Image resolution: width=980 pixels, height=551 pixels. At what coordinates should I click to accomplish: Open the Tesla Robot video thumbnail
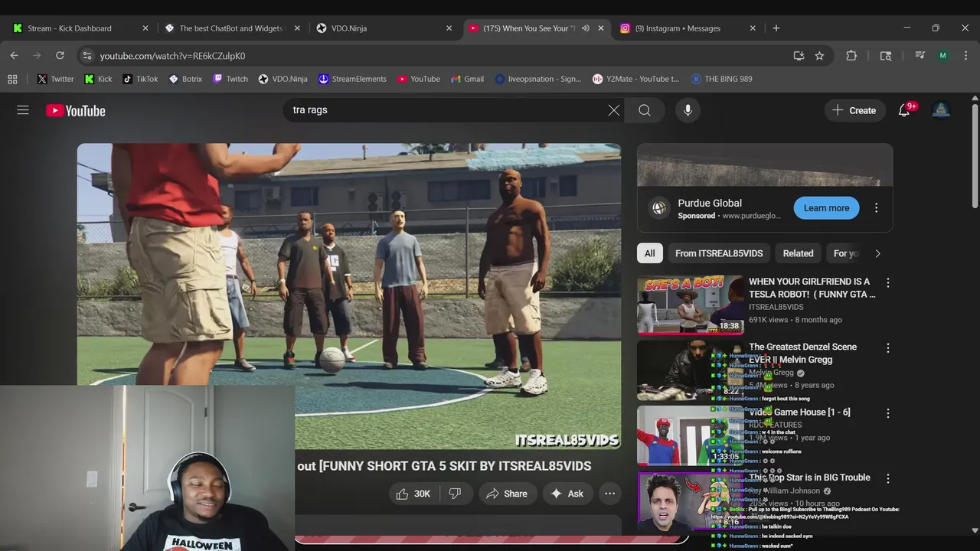690,305
